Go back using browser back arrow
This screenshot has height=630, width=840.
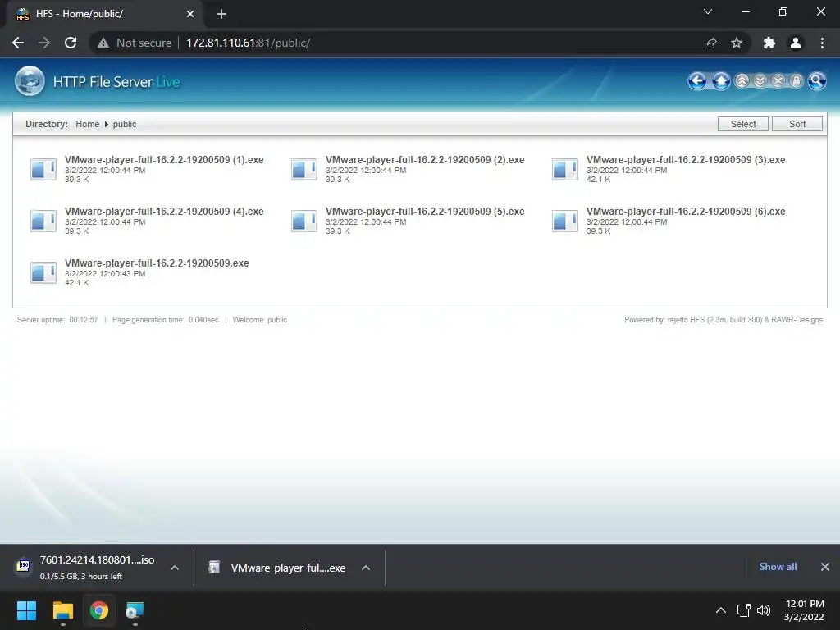[x=18, y=43]
